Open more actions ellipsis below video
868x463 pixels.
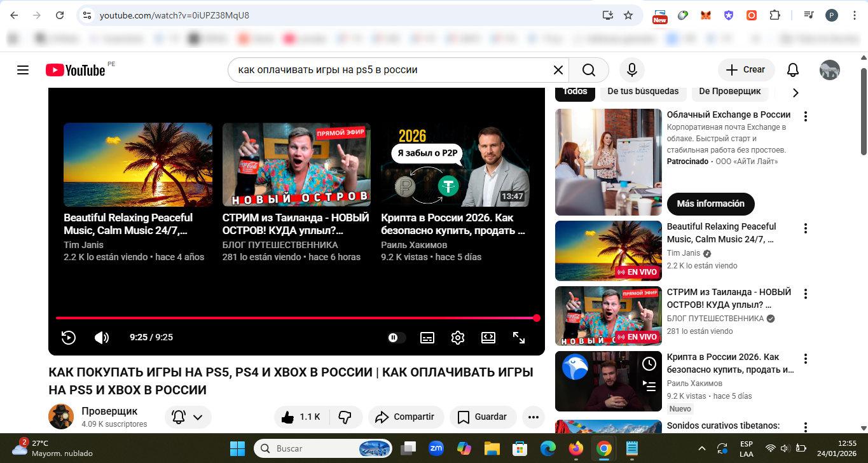[x=534, y=417]
